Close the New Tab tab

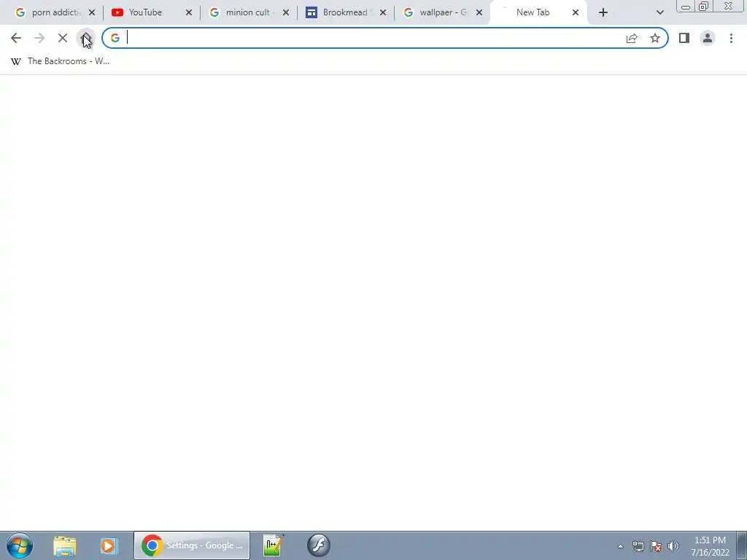point(576,13)
